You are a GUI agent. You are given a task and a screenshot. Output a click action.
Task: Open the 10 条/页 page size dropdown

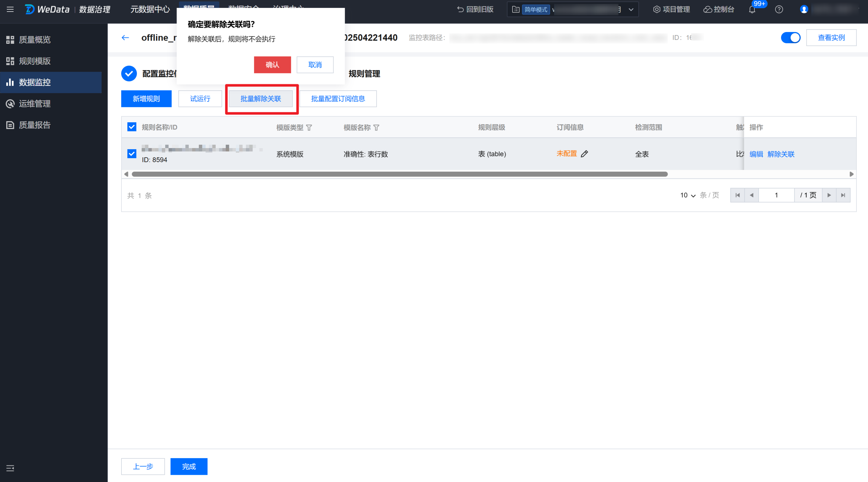point(688,195)
